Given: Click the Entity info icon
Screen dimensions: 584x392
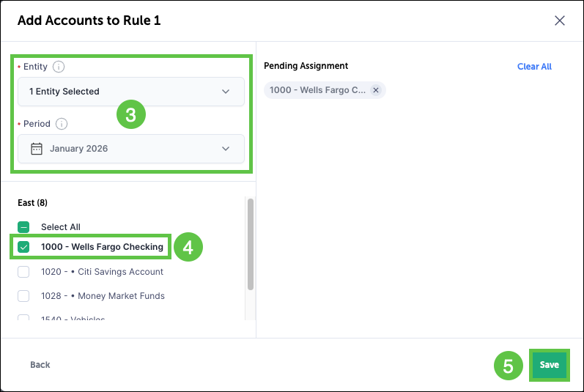Looking at the screenshot, I should [59, 67].
